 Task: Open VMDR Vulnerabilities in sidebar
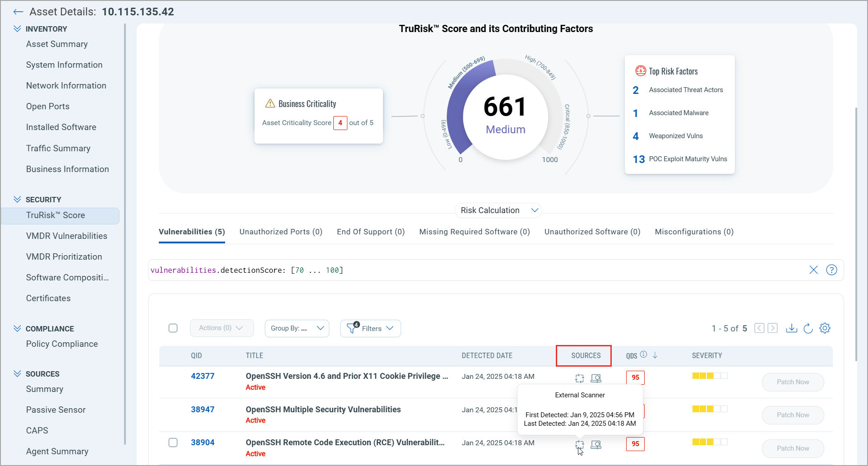coord(67,236)
